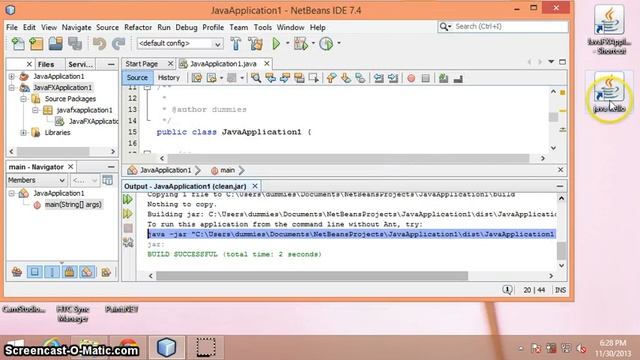
Task: Click the yellow Re-run with Different Parameters icon
Action: [128, 213]
